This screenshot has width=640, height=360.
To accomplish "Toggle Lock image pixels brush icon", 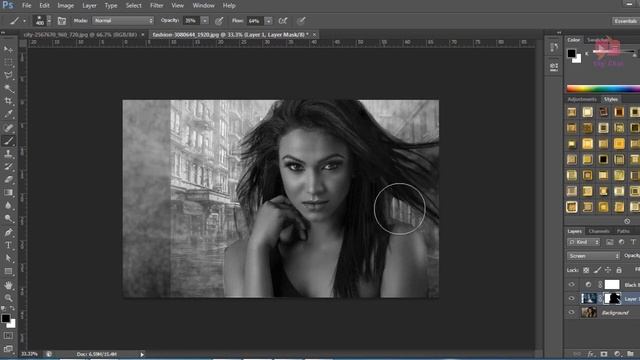I will coord(597,270).
